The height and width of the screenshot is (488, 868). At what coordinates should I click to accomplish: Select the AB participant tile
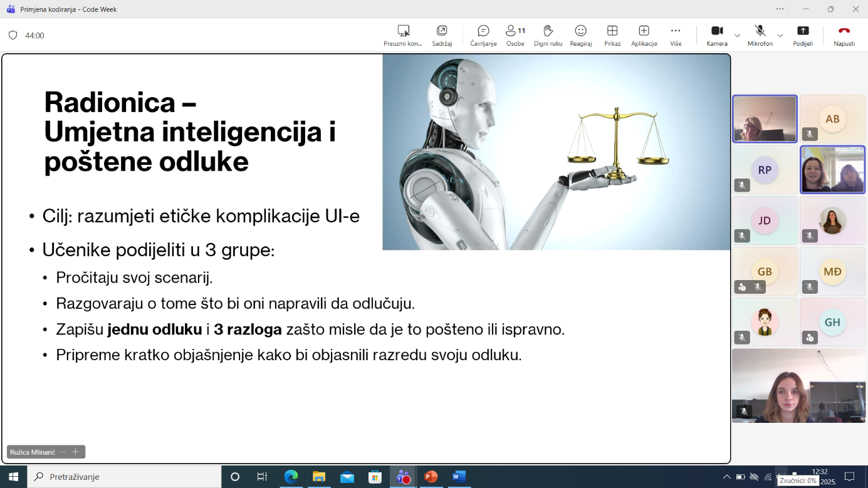(x=832, y=119)
